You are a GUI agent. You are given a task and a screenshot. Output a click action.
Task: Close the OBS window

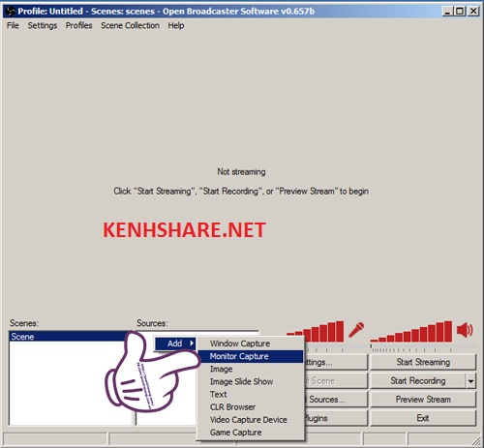tap(473, 12)
